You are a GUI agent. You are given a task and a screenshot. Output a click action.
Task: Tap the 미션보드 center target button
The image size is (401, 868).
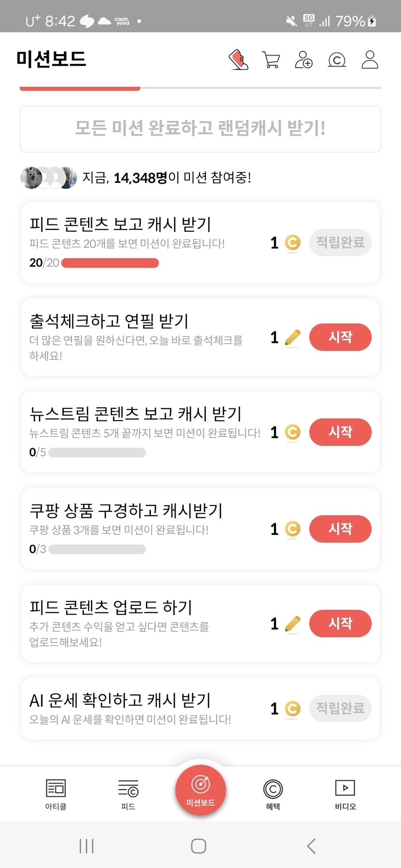200,790
